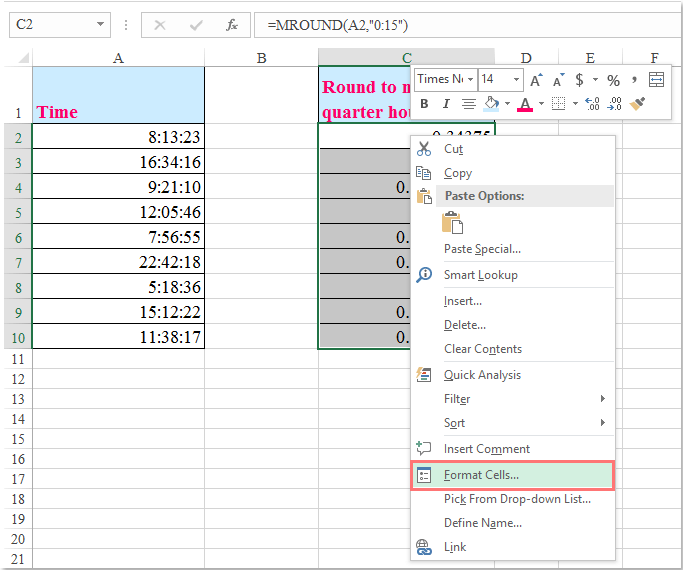
Task: Open Quick Analysis from context menu
Action: pyautogui.click(x=513, y=375)
